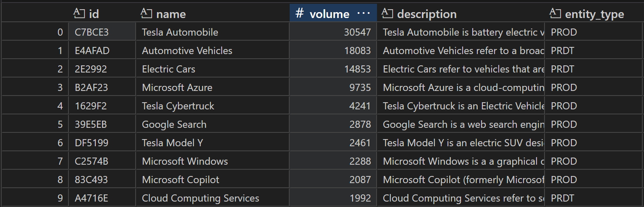Select row index 9
Viewport: 644px width, 207px height.
click(x=35, y=198)
